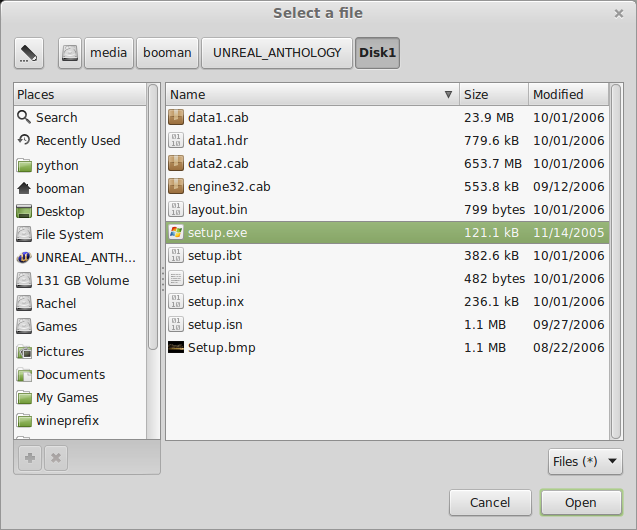
Task: Click the data1.cab archive icon
Action: pos(176,117)
